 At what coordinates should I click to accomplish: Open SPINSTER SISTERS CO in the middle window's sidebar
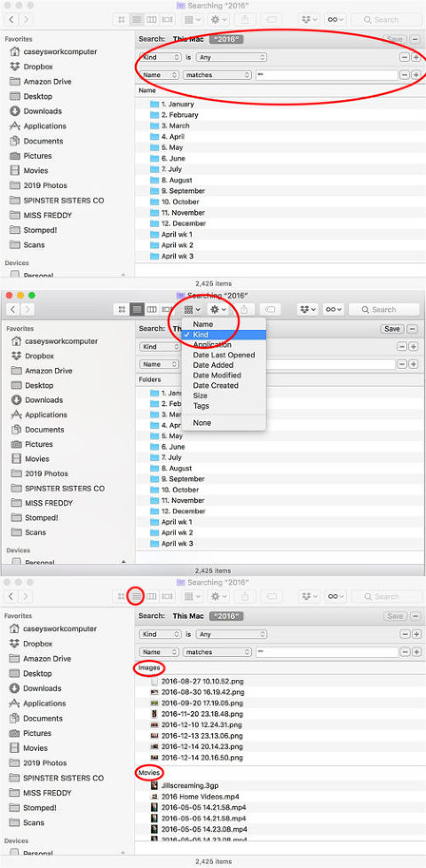click(64, 489)
